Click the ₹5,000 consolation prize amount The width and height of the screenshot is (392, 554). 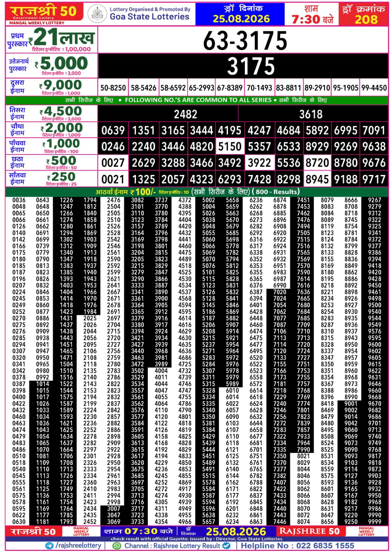[61, 64]
